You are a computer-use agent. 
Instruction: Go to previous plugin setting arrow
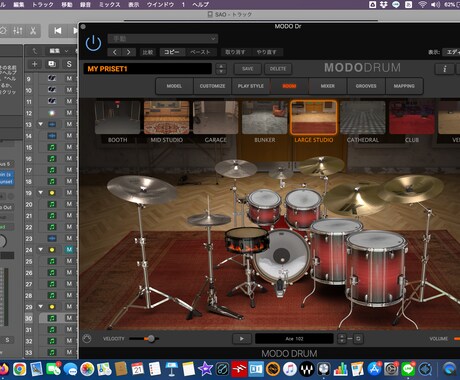[115, 52]
